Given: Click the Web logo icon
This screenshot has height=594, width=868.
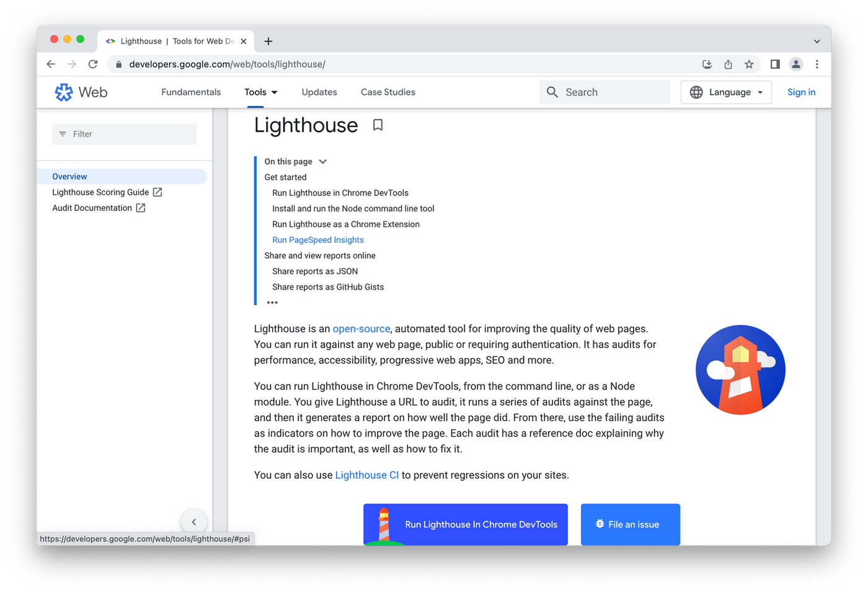Looking at the screenshot, I should 64,92.
